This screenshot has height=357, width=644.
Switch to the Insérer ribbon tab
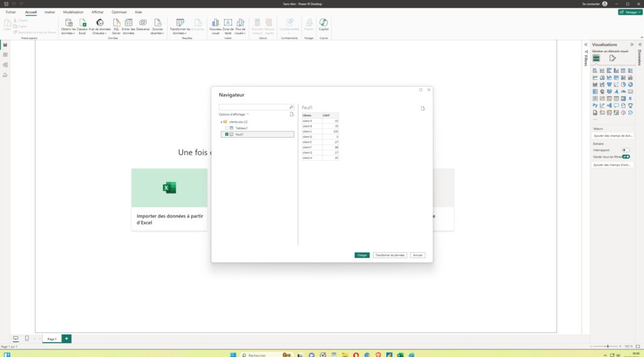coord(50,13)
